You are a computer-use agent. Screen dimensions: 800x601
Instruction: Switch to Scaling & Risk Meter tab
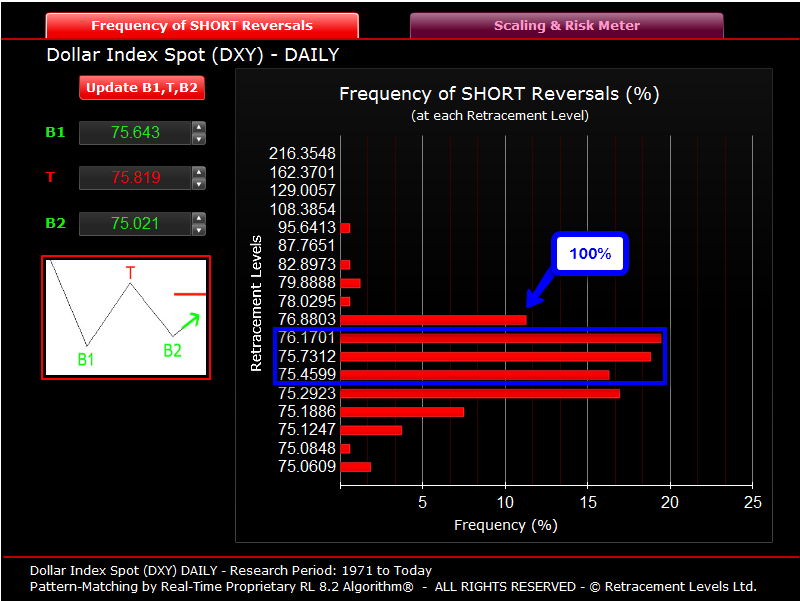[566, 26]
